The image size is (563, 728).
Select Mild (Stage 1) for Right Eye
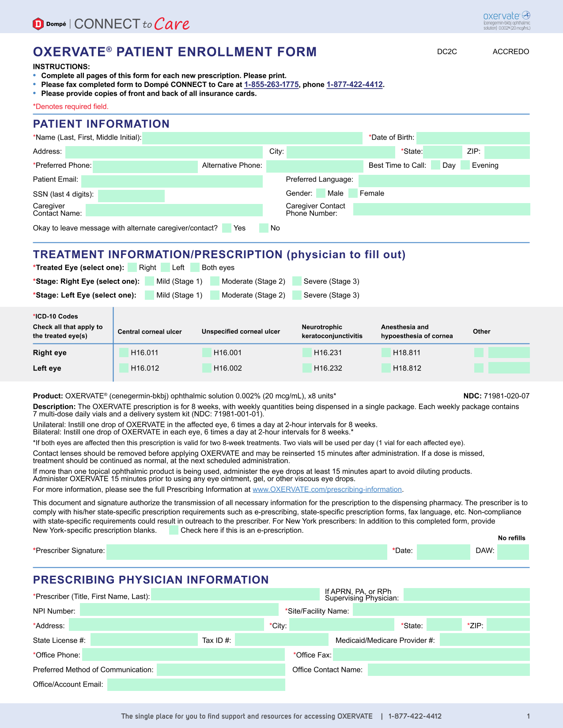tap(149, 281)
